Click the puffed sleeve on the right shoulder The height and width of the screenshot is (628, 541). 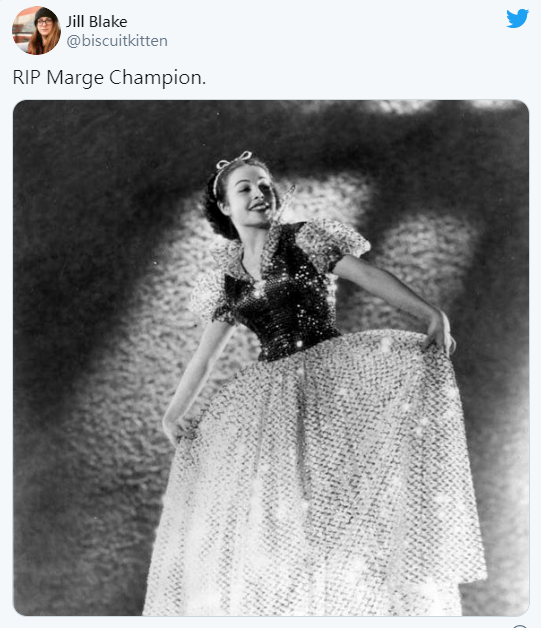[x=332, y=242]
